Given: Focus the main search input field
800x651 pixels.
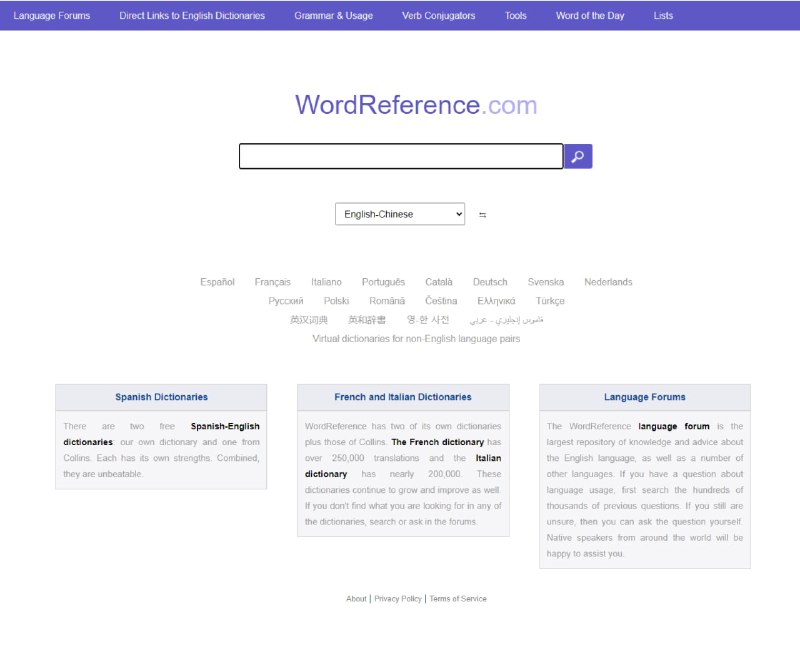Looking at the screenshot, I should coord(401,156).
